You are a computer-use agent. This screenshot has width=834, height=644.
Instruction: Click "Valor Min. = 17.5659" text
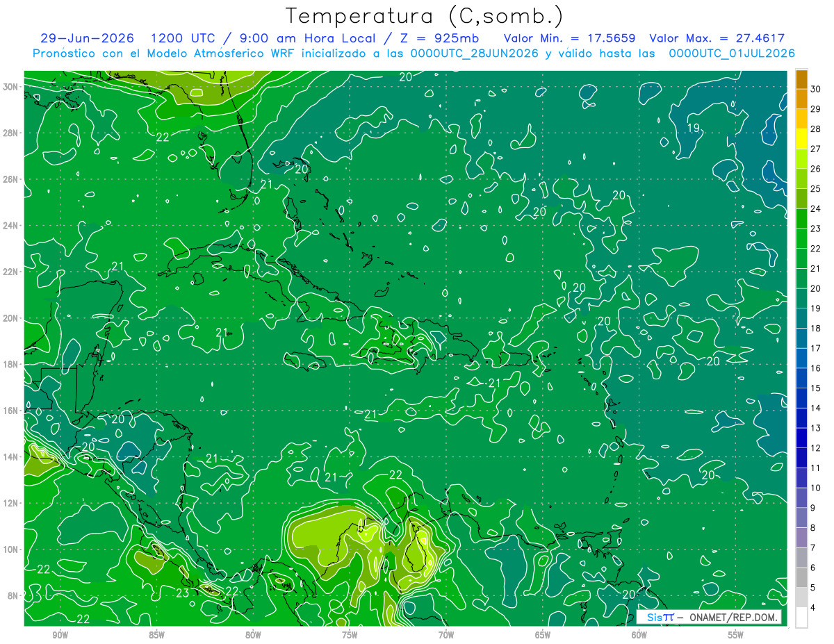click(570, 38)
